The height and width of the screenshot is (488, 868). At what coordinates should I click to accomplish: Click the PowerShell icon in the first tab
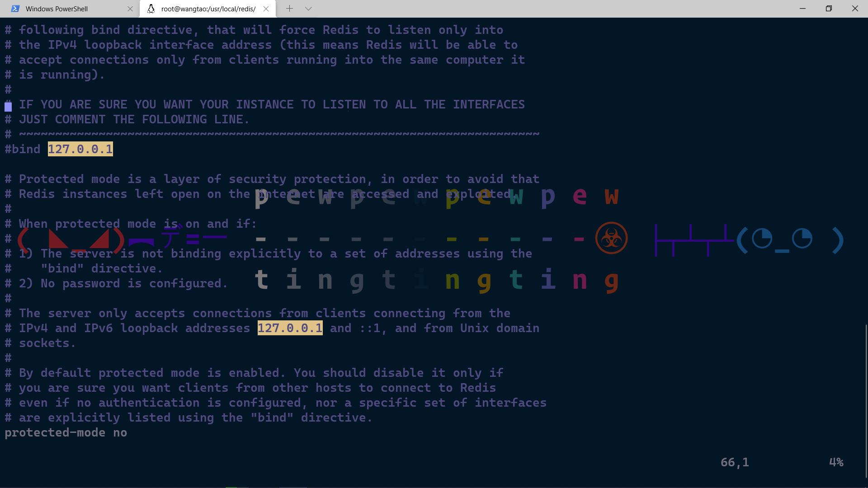[15, 9]
